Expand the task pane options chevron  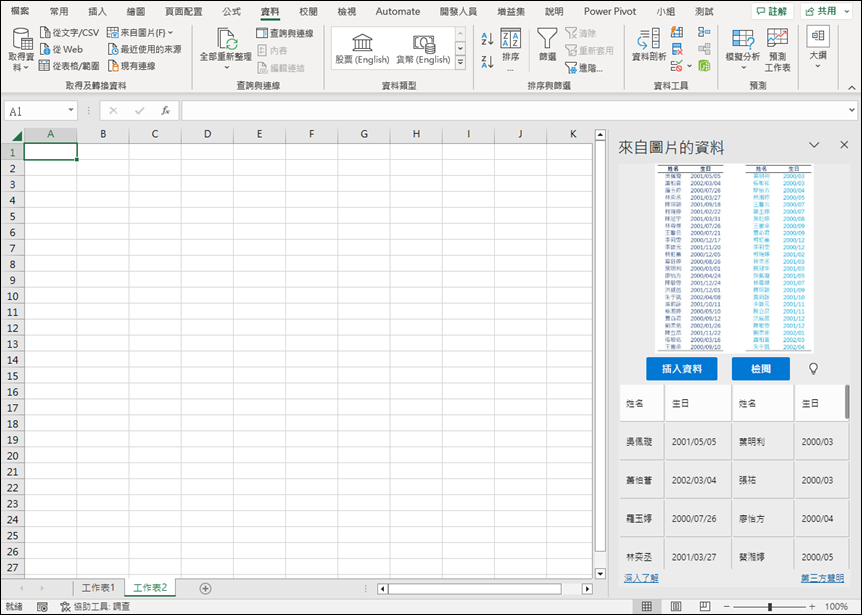click(x=814, y=146)
